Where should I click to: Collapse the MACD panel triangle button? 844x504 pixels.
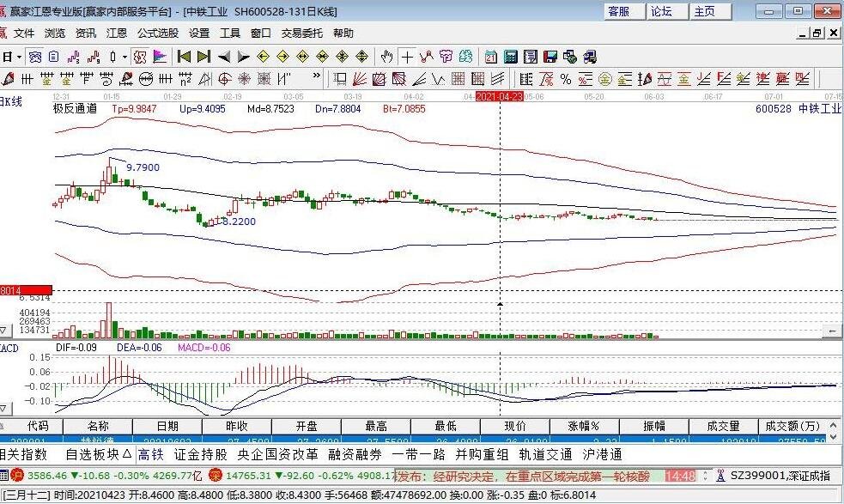(3, 408)
